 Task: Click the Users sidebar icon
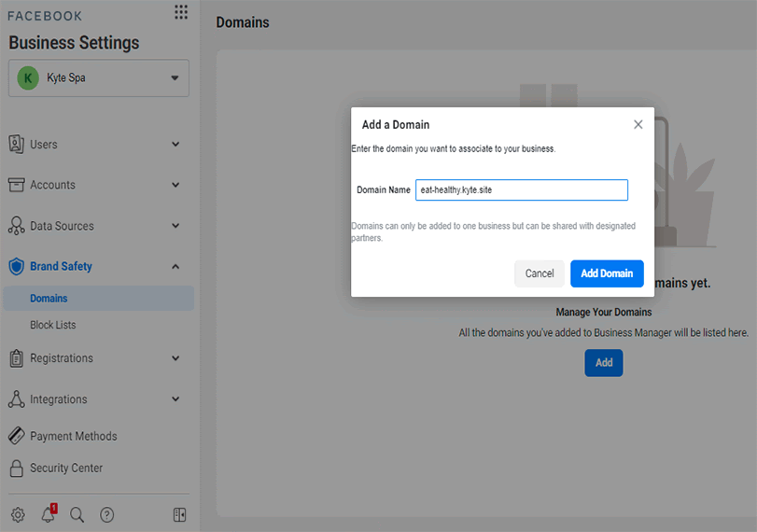pos(17,145)
